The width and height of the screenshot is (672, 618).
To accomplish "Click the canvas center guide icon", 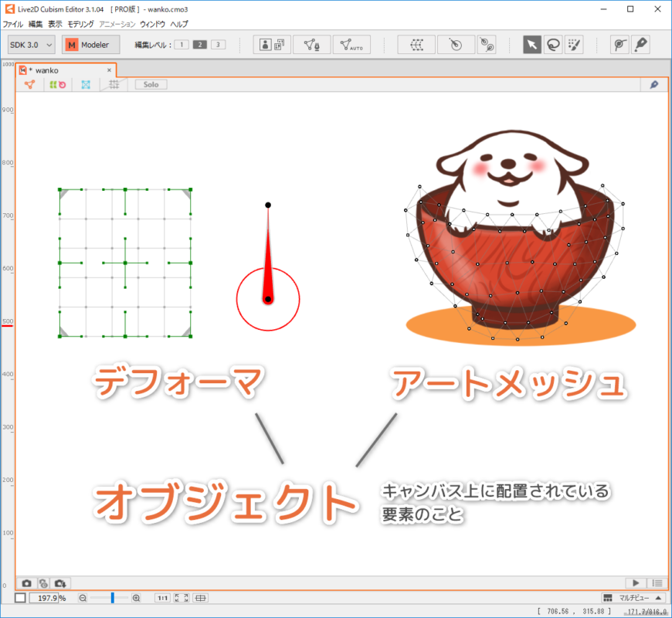I will (x=201, y=598).
